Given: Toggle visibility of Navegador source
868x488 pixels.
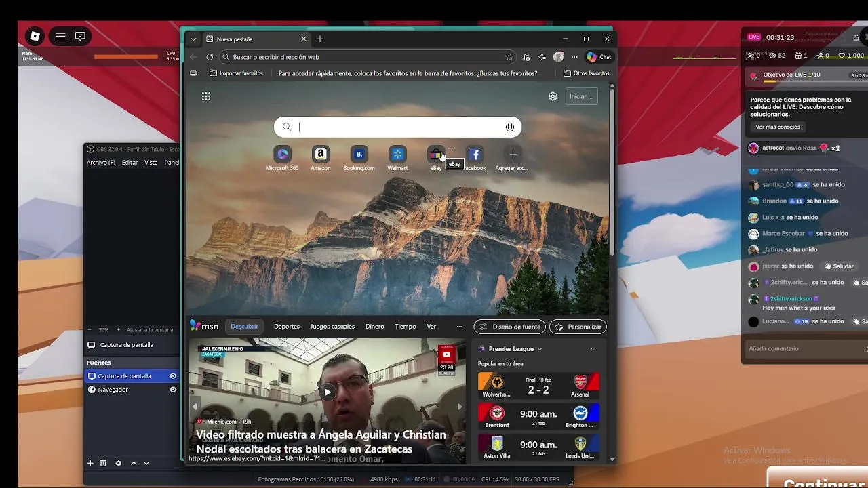Looking at the screenshot, I should 173,390.
